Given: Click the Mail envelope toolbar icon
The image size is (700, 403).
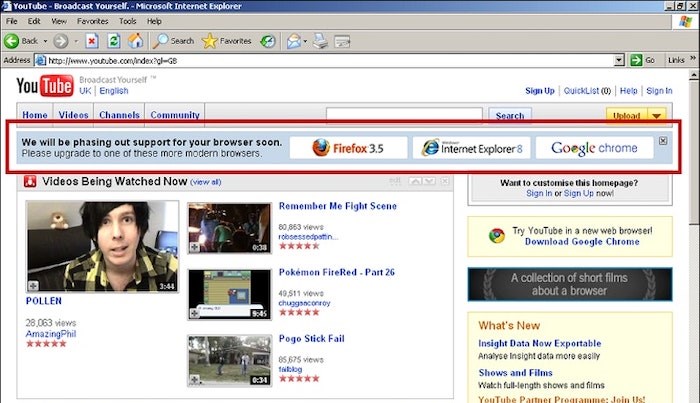Looking at the screenshot, I should 294,41.
